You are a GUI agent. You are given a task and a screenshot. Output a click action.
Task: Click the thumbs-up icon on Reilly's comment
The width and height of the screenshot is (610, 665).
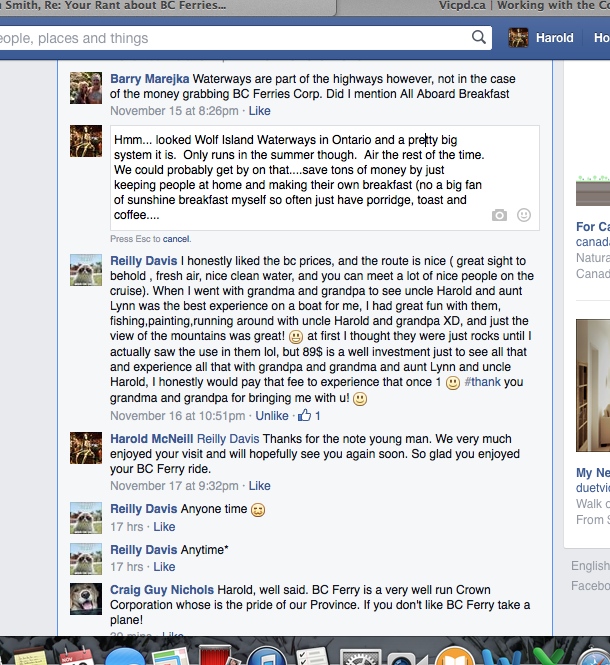[304, 415]
